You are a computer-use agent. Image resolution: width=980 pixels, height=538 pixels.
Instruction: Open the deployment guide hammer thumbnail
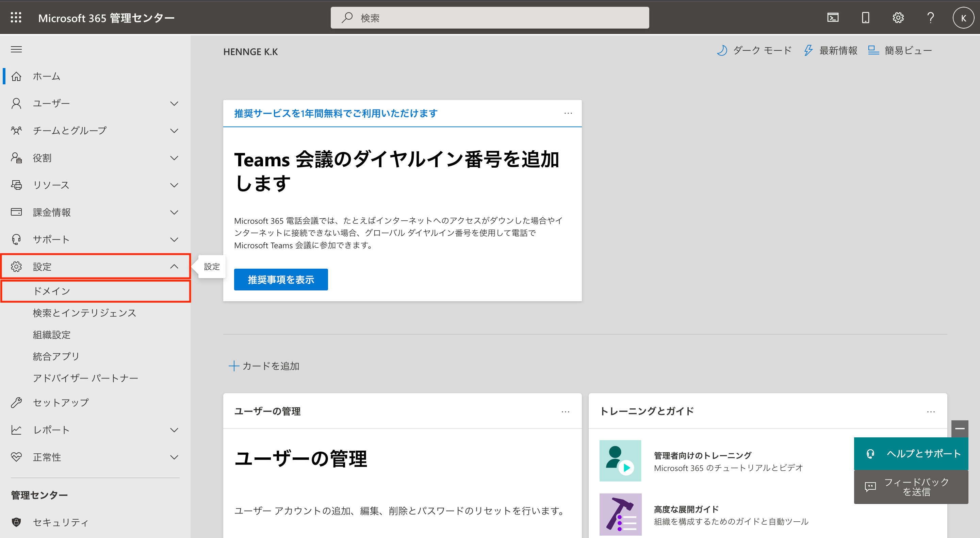[620, 515]
